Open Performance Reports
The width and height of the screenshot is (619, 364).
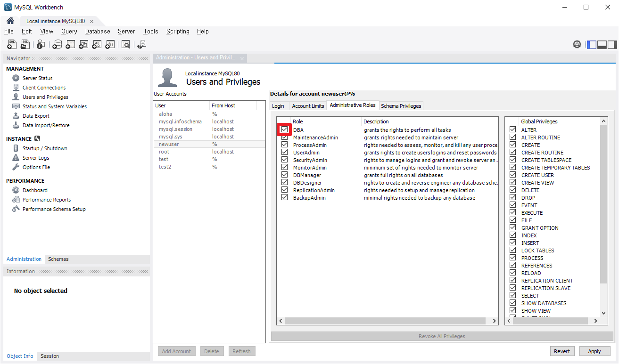(46, 200)
